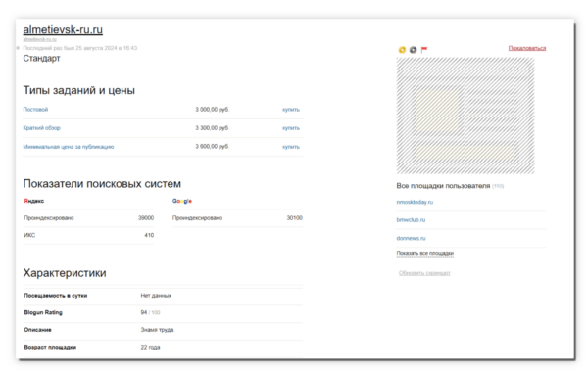Click the Все площадки пользователя heading
Screen dimensions: 588x373
coord(443,186)
